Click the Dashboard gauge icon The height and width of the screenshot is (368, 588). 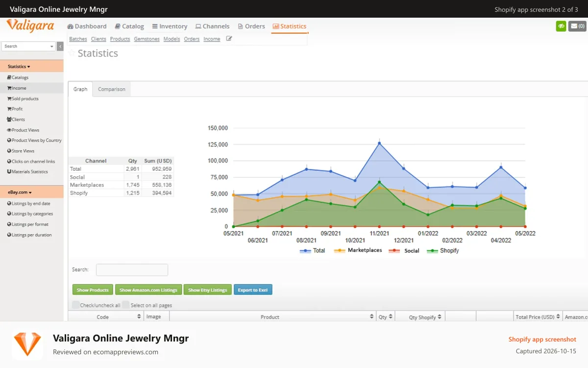[x=70, y=26]
